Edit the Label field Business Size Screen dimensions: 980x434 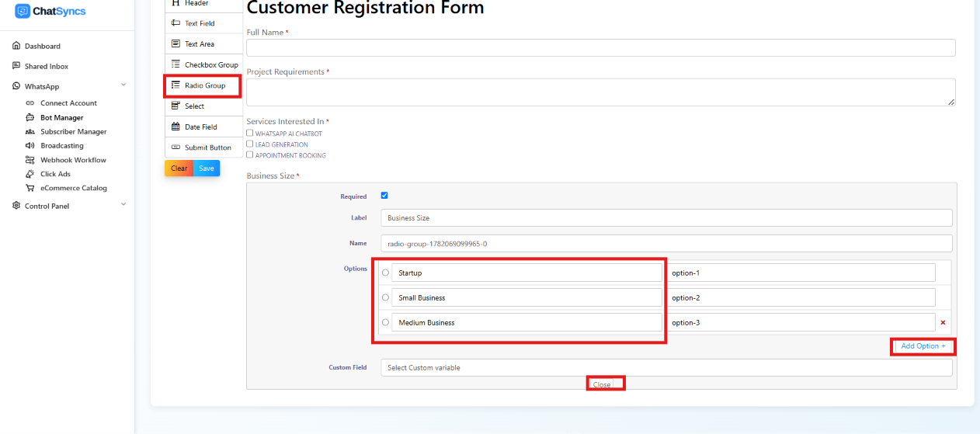click(666, 217)
